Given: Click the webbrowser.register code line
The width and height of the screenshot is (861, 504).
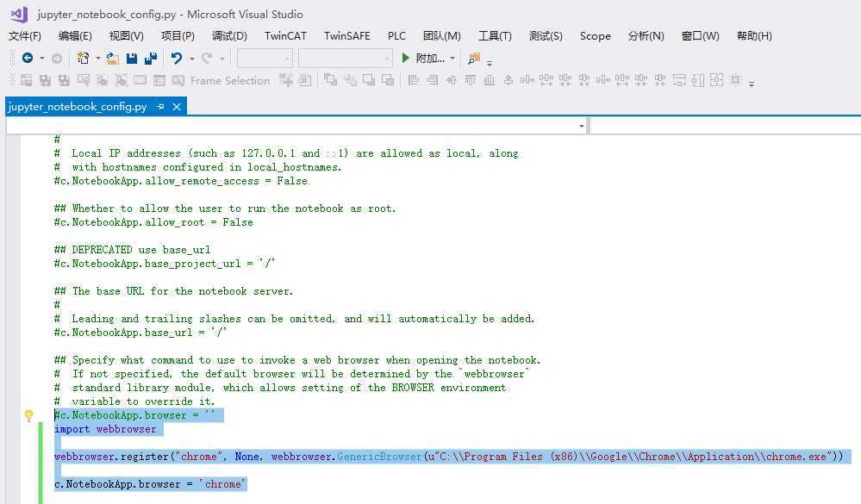Looking at the screenshot, I should click(448, 457).
